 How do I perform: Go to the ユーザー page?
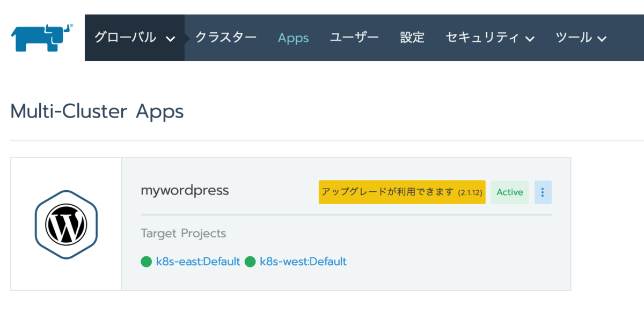[x=354, y=38]
